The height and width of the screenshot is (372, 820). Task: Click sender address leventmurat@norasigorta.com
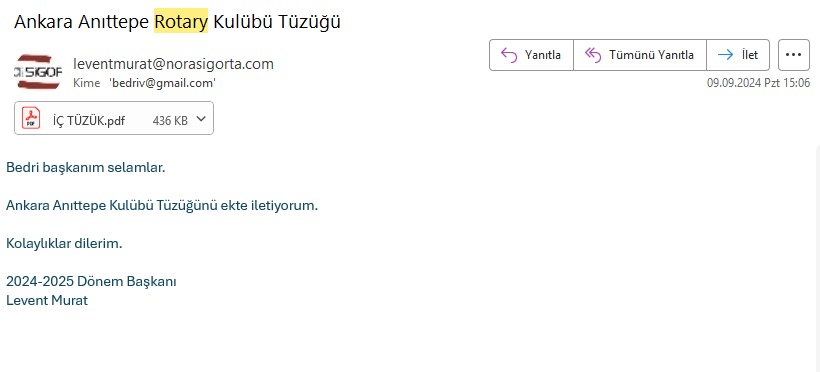pos(174,64)
